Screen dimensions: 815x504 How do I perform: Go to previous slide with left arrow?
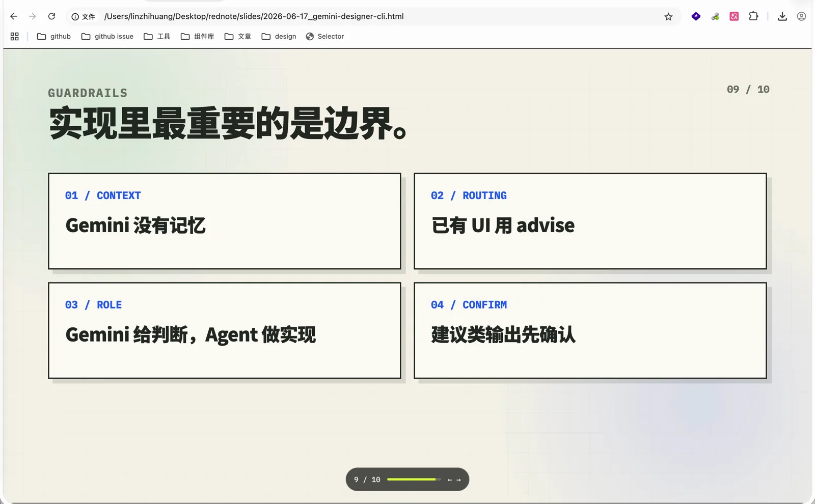click(450, 480)
